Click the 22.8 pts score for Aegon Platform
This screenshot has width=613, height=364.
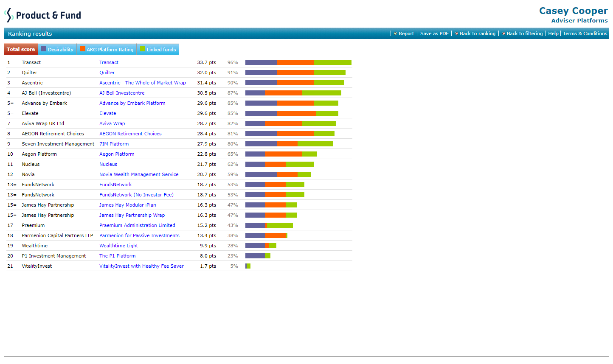(206, 154)
